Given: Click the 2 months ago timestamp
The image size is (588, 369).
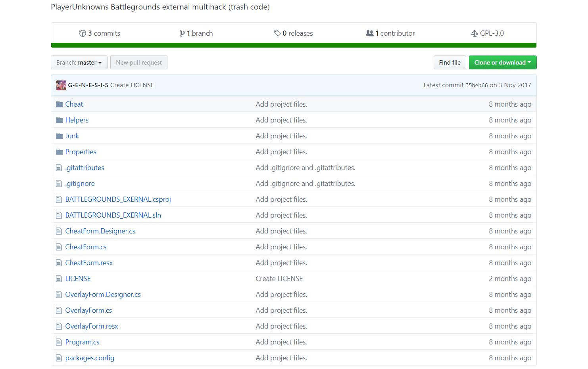Looking at the screenshot, I should [x=510, y=279].
